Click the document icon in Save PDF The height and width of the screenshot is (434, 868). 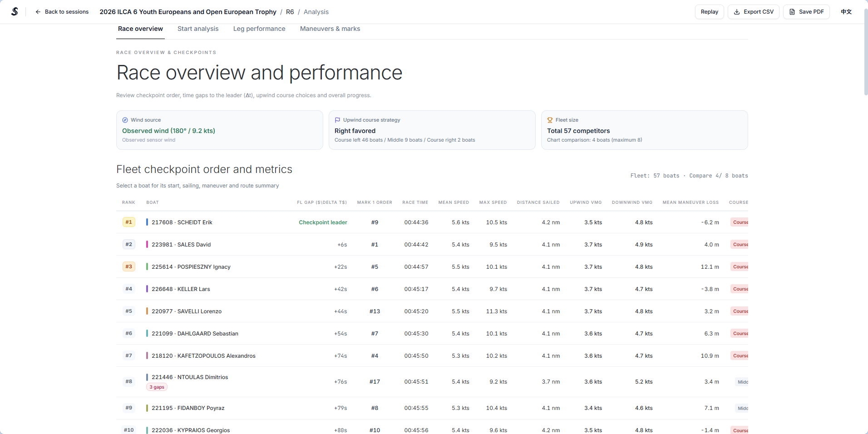(x=792, y=12)
